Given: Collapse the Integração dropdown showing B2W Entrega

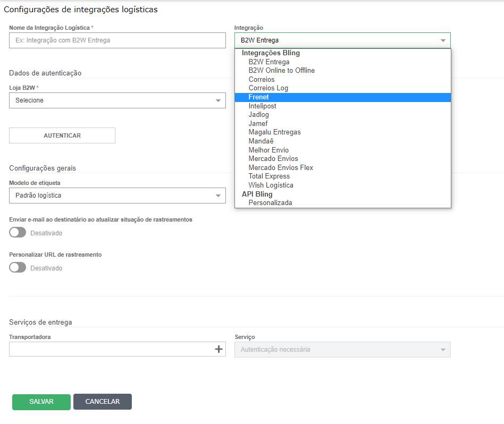Looking at the screenshot, I should [342, 40].
